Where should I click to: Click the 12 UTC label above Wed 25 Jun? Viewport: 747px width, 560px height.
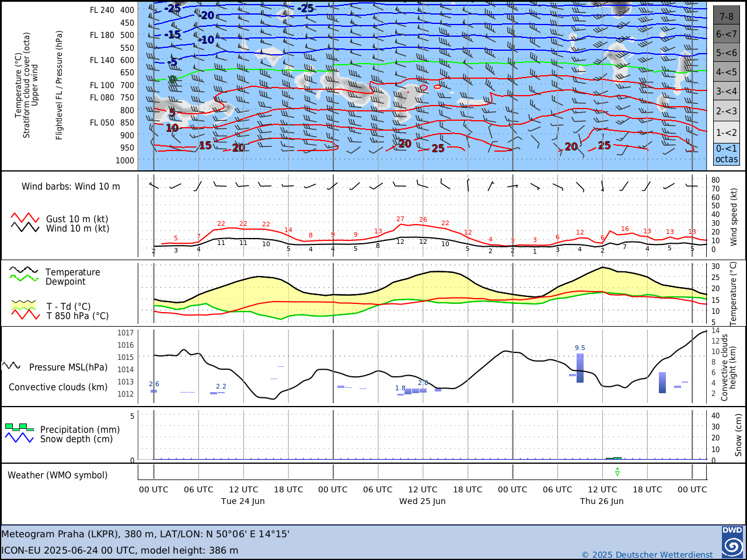[423, 489]
